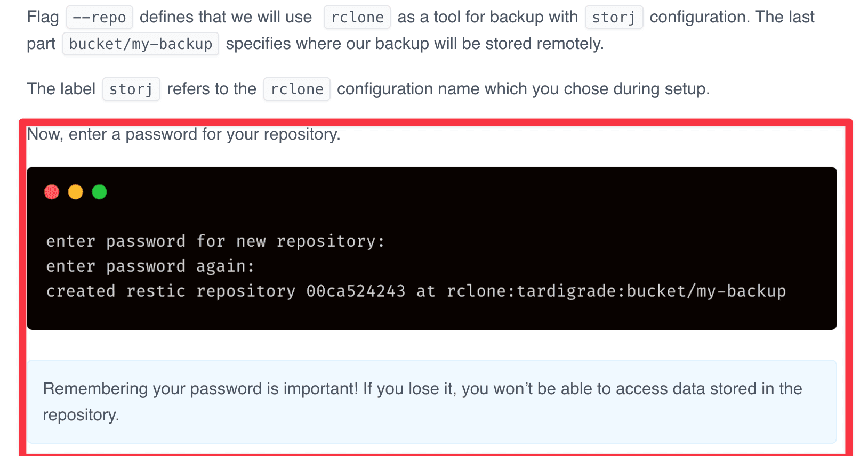The width and height of the screenshot is (868, 456).
Task: Click the yellow dot in terminal header
Action: (76, 192)
